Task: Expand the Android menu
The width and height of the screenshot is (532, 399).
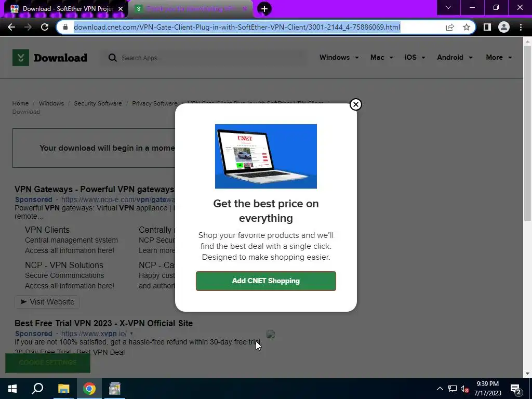Action: click(455, 57)
